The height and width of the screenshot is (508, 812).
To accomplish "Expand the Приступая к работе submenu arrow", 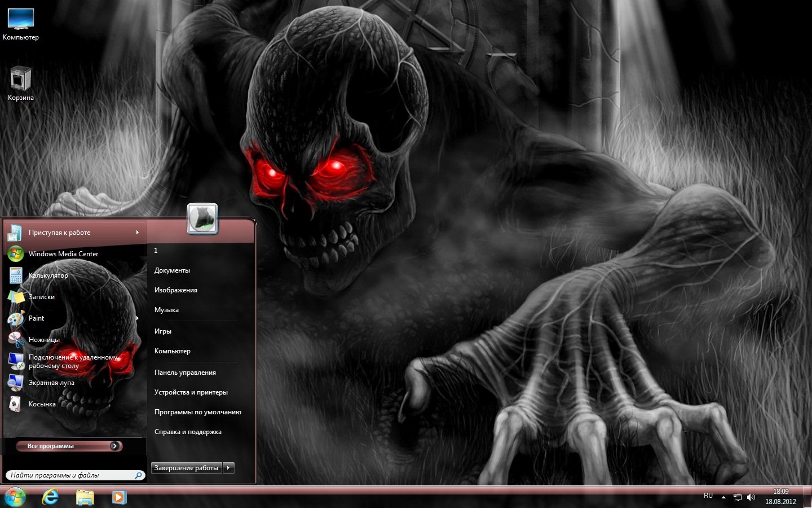I will coord(137,233).
